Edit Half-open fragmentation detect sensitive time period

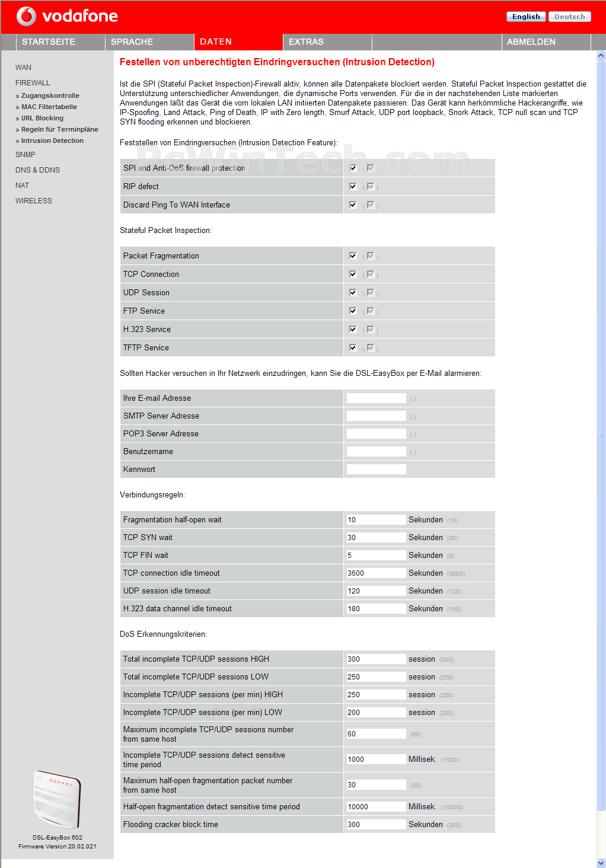(377, 807)
